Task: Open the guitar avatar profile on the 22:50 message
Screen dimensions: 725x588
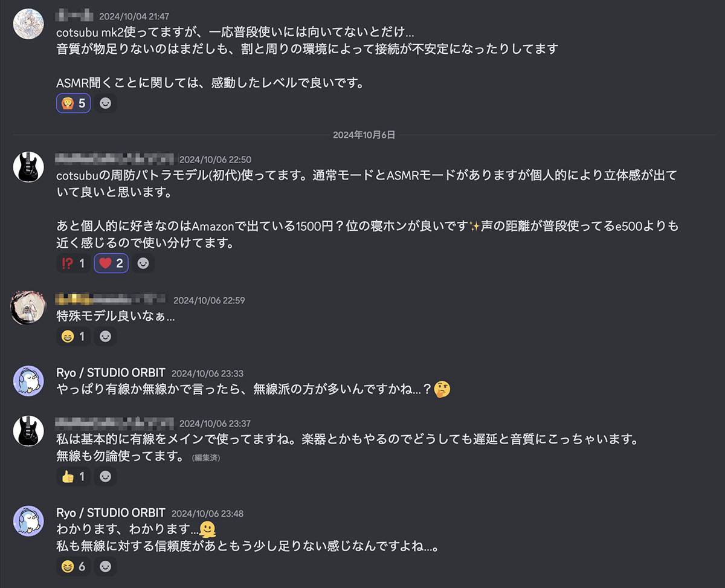Action: point(28,167)
